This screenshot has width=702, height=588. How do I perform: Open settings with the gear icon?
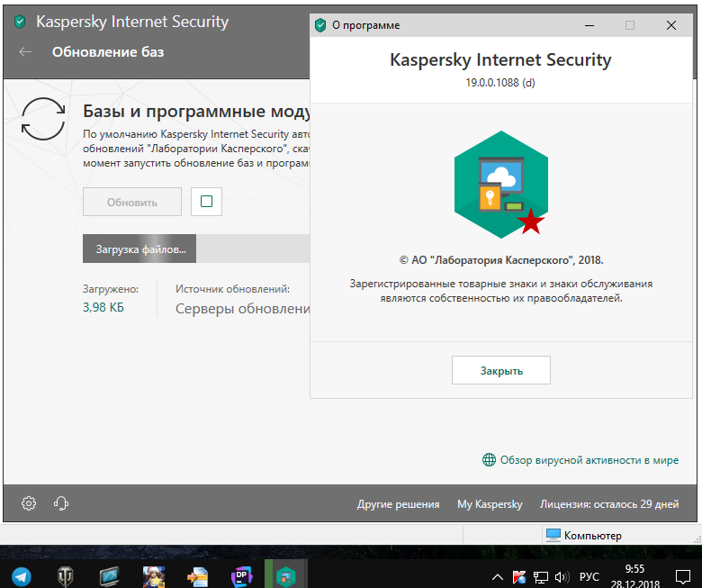tap(29, 503)
